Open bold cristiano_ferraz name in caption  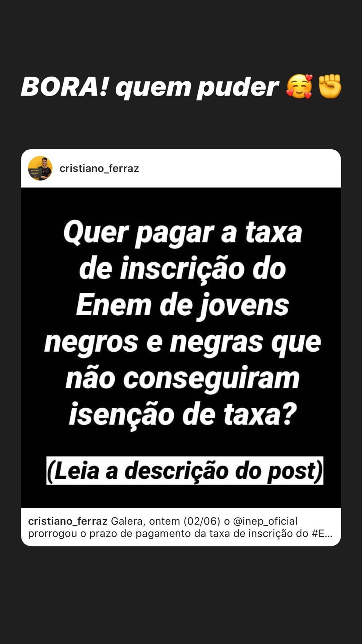coord(68,521)
